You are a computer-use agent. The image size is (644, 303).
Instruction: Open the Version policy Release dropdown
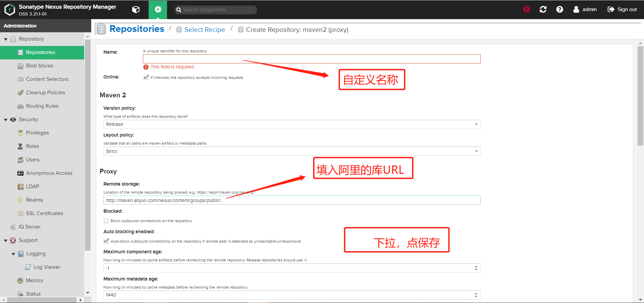coord(292,124)
